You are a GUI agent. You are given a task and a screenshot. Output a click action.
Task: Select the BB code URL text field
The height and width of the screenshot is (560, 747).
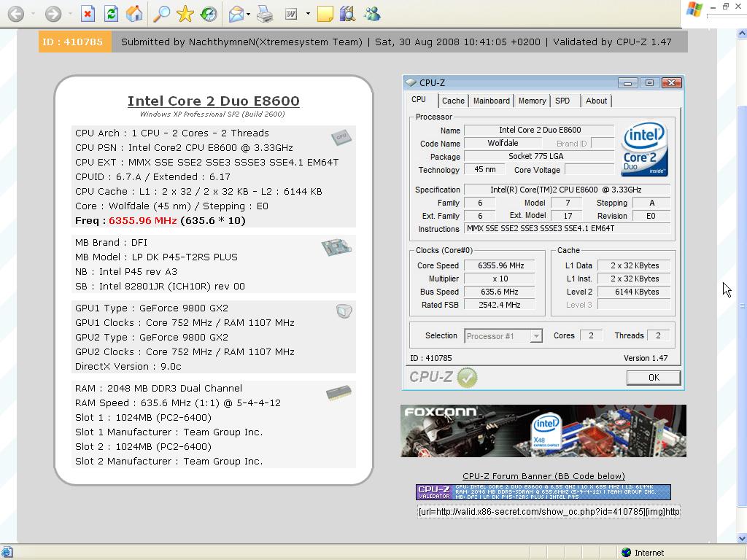click(x=549, y=512)
